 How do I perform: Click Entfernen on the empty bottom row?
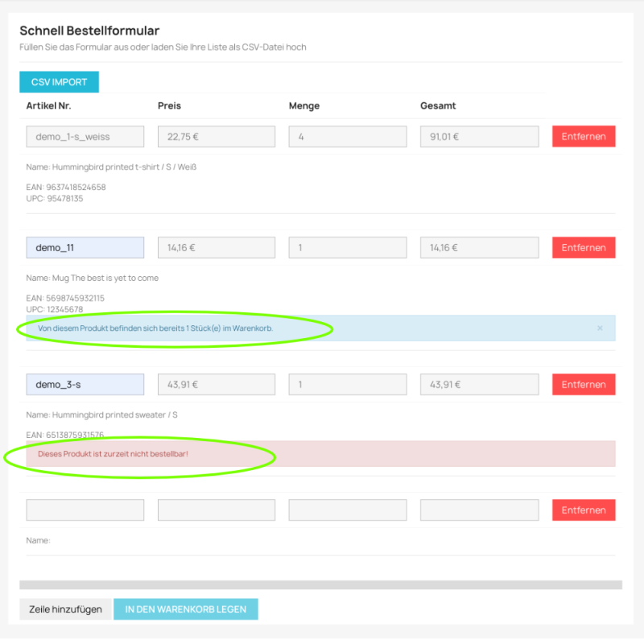pyautogui.click(x=583, y=510)
